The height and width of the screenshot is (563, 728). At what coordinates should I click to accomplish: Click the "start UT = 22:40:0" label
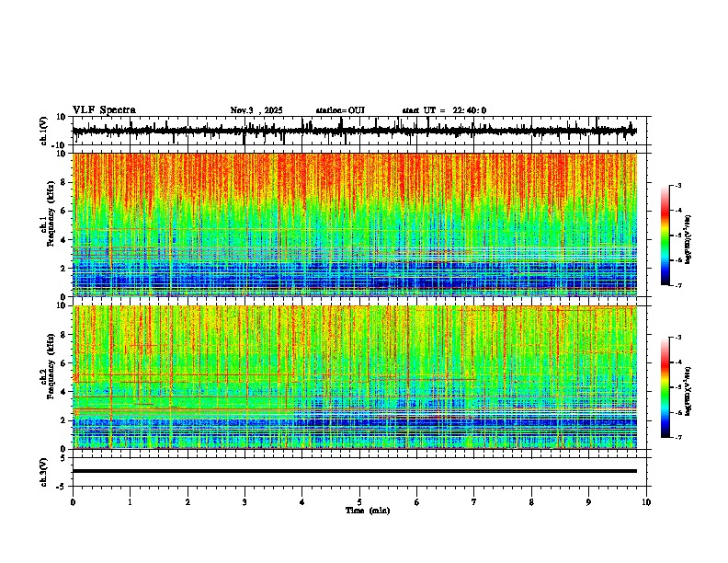pyautogui.click(x=444, y=110)
